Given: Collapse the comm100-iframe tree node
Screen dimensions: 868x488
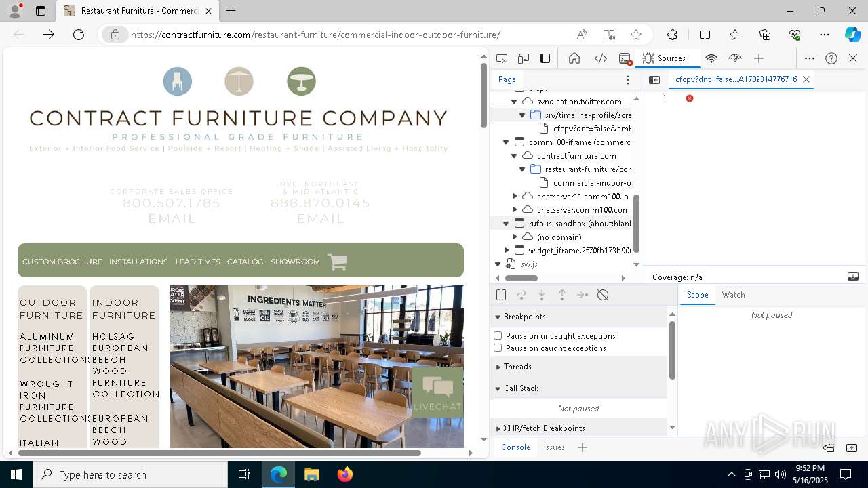Looking at the screenshot, I should click(506, 142).
